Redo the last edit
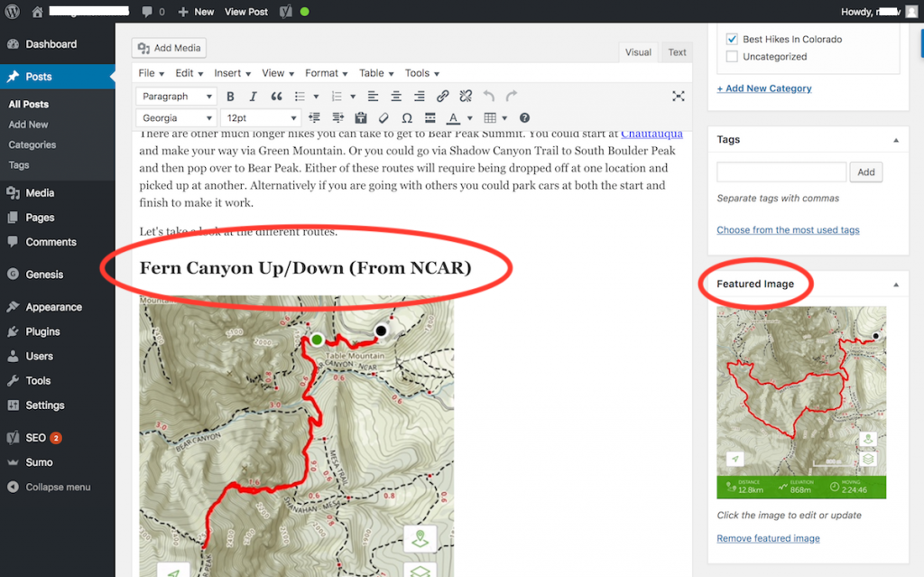The image size is (924, 577). 512,96
